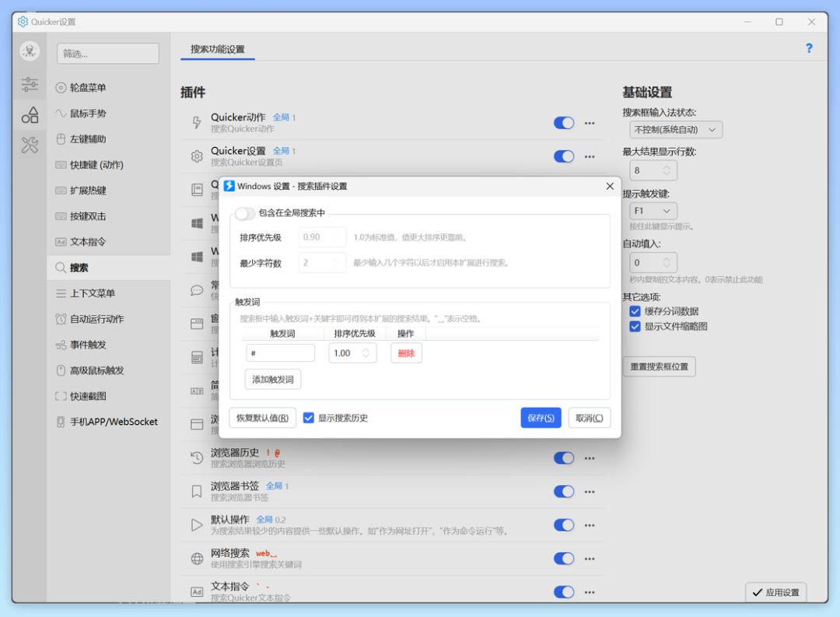The image size is (840, 617).
Task: Click 恢复默认值(R) button
Action: coord(263,418)
